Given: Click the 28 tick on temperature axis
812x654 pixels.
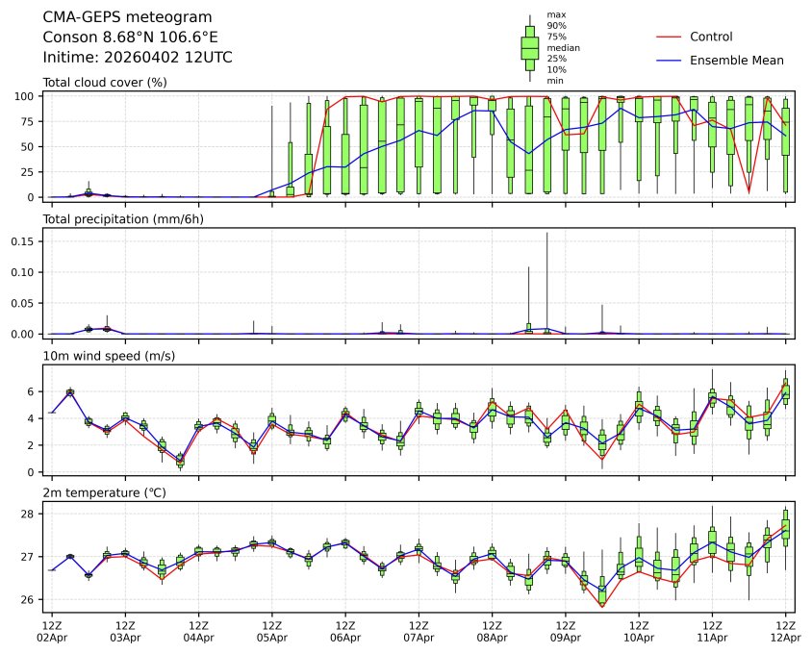Looking at the screenshot, I should click(32, 515).
